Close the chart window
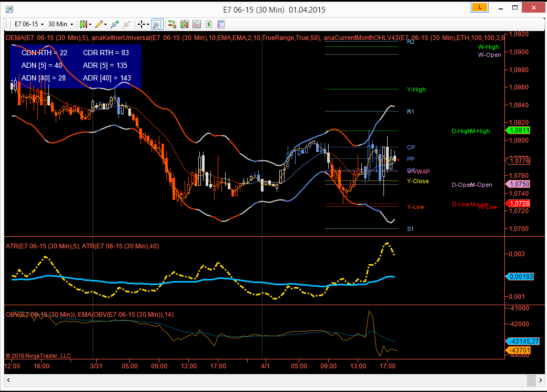547x392 pixels. (x=533, y=7)
